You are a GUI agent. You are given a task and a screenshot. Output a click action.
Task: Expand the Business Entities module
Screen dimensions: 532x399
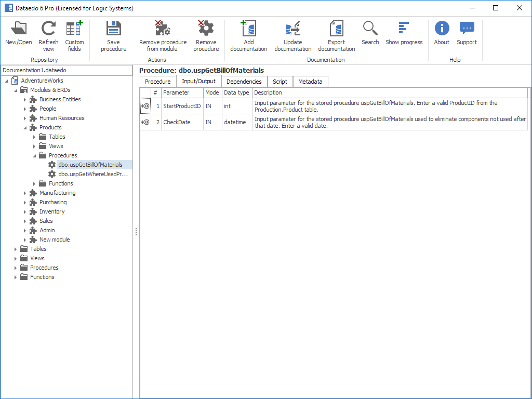(25, 99)
